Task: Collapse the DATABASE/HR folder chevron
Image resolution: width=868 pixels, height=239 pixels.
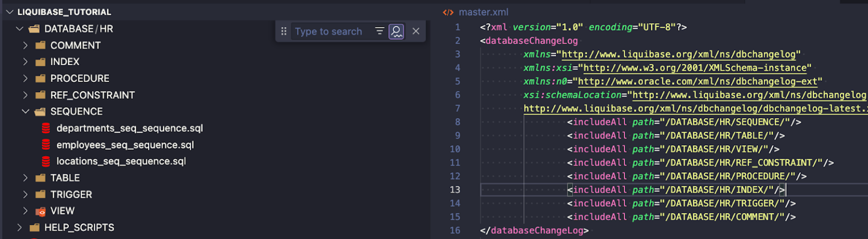Action: 20,29
